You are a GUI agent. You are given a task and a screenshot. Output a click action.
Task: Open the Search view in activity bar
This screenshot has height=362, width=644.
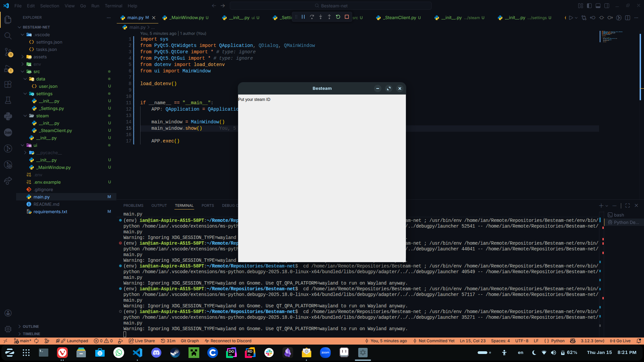[8, 36]
